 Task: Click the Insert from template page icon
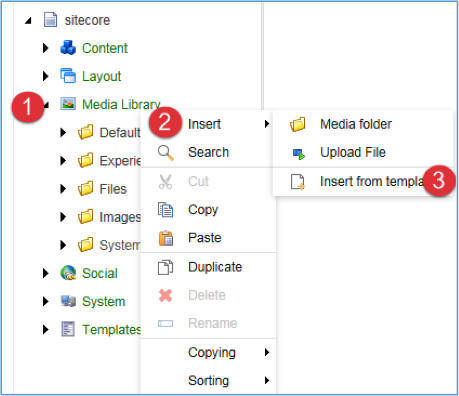(x=298, y=182)
